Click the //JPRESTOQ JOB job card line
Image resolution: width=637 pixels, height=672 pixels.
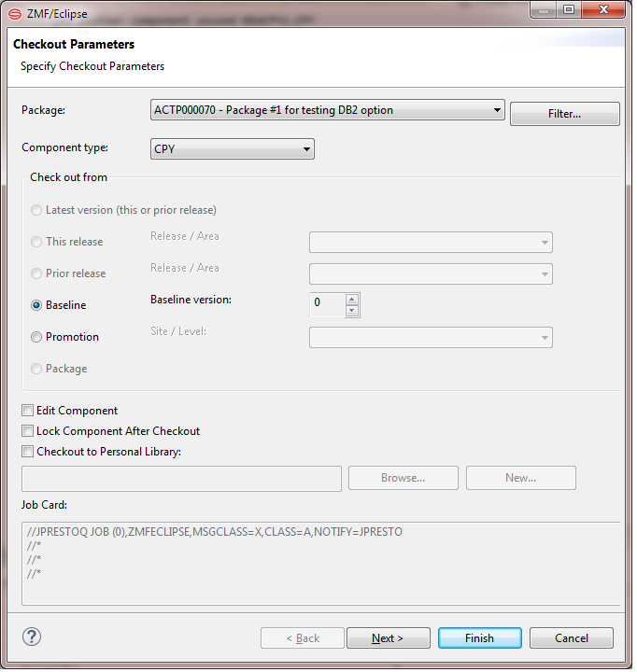click(x=215, y=532)
